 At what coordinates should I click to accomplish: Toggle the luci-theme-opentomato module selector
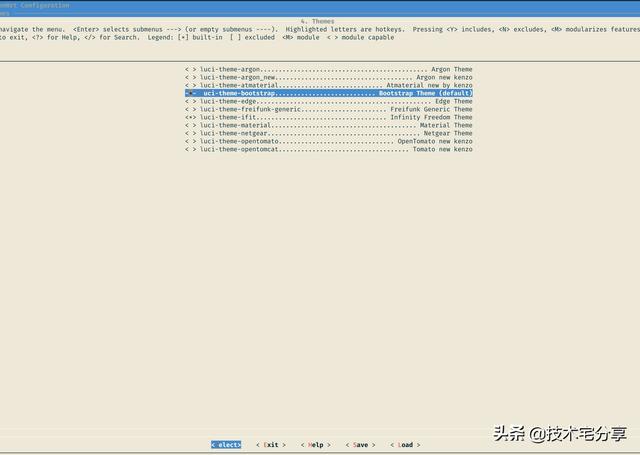(191, 141)
